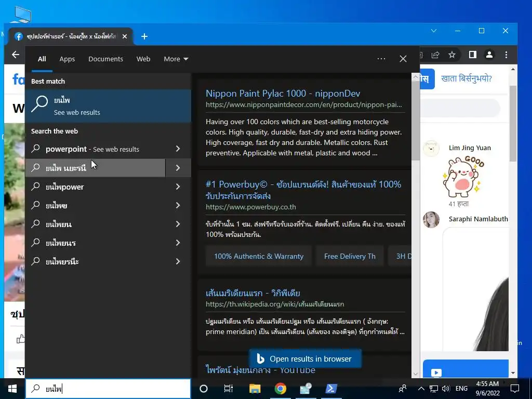This screenshot has height=399, width=532.
Task: Click the powerbuy.co.th URL
Action: 251,207
